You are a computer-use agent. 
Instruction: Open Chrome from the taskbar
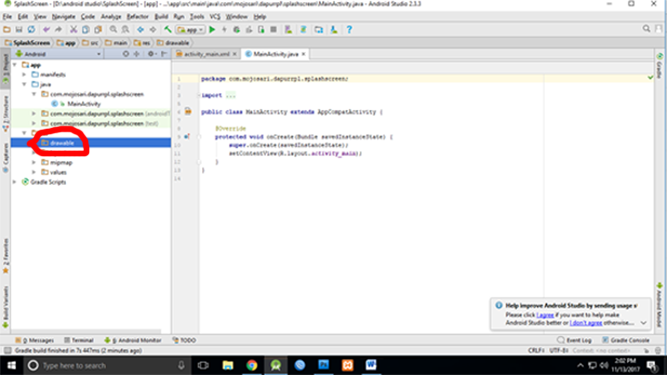(252, 365)
